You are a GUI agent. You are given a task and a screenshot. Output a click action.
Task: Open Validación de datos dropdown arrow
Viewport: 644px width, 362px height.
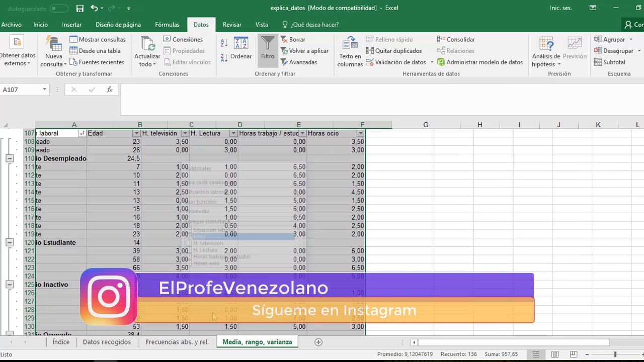(432, 62)
